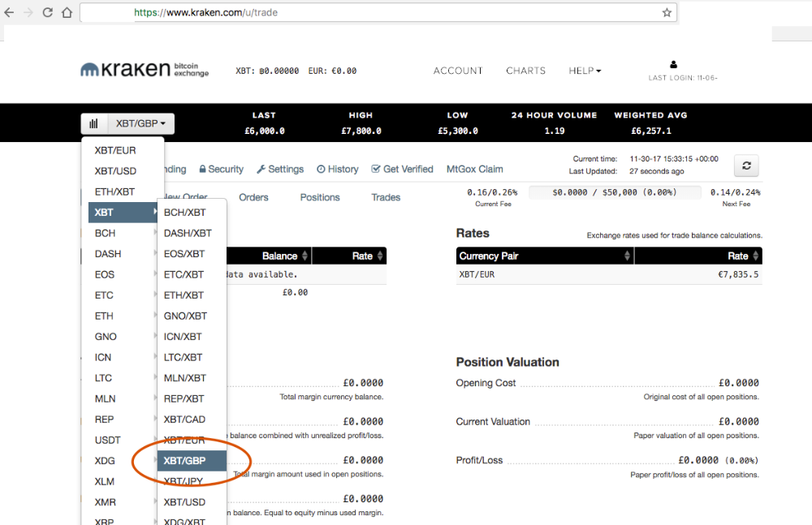This screenshot has height=525, width=812.
Task: Expand the XLM currency submenu
Action: tap(123, 482)
